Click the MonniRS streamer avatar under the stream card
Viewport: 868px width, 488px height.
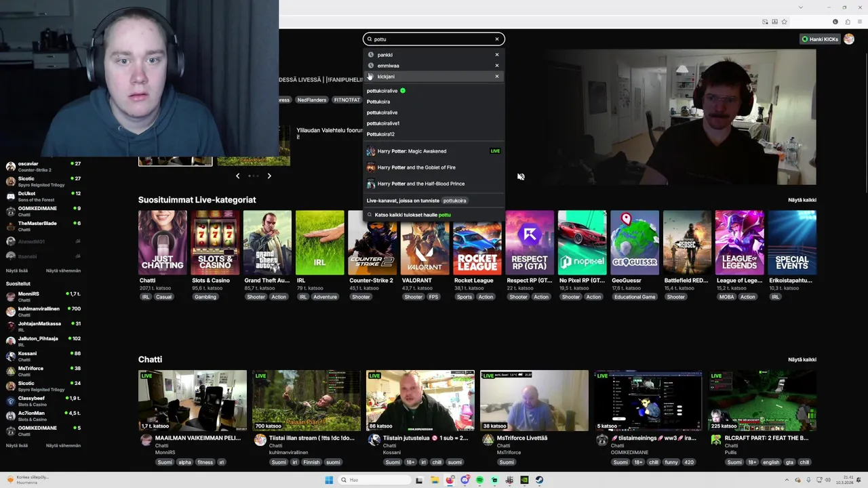[x=146, y=440]
